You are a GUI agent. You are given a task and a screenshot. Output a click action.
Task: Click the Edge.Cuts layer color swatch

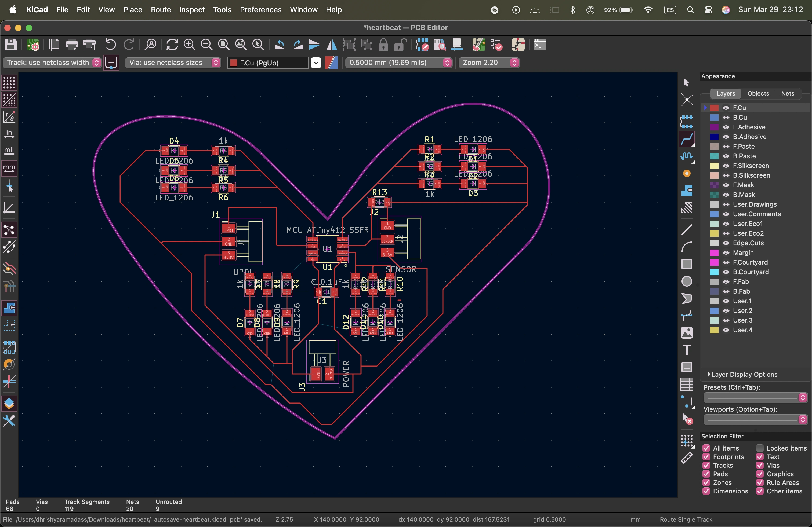point(714,243)
